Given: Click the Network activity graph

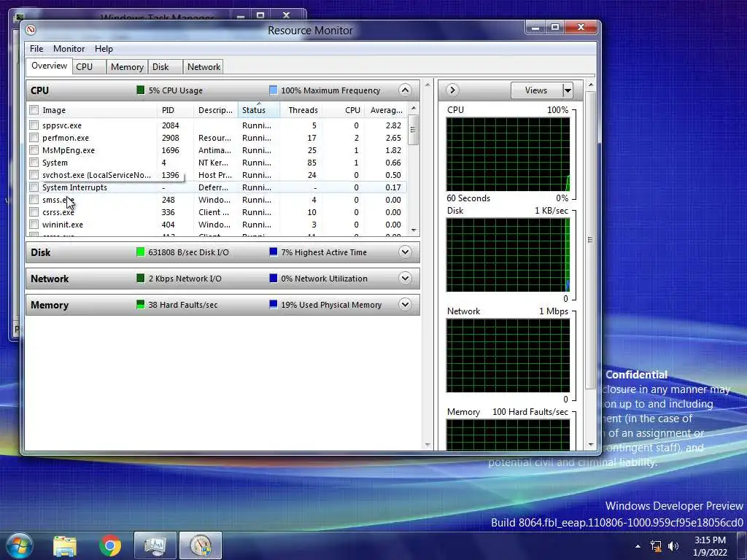Looking at the screenshot, I should point(508,355).
